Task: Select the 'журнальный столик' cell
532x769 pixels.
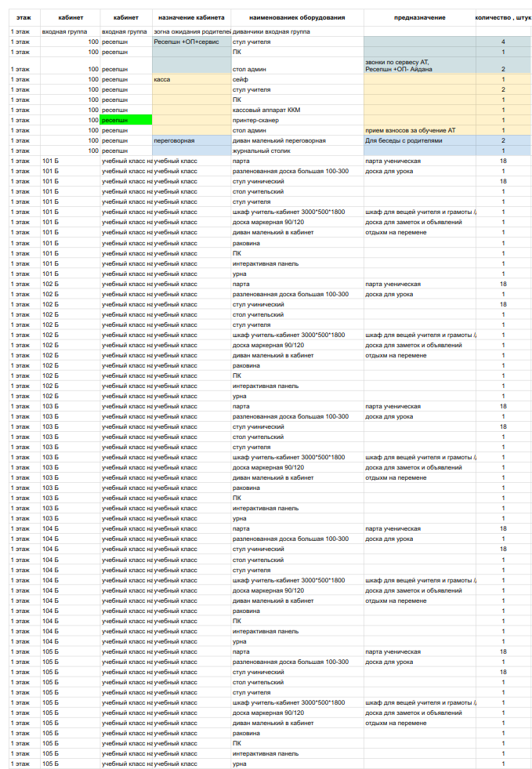Action: click(x=297, y=151)
